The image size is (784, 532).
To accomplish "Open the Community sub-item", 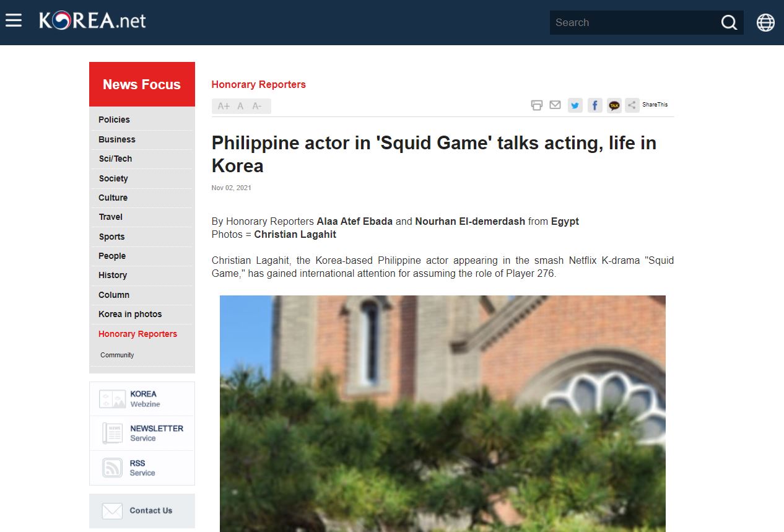I will (117, 355).
